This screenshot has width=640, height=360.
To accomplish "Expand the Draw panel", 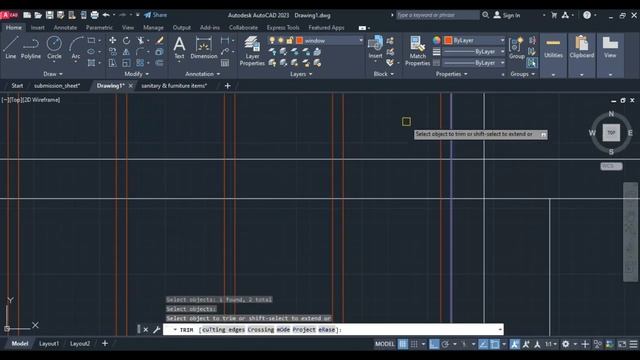I will point(53,74).
